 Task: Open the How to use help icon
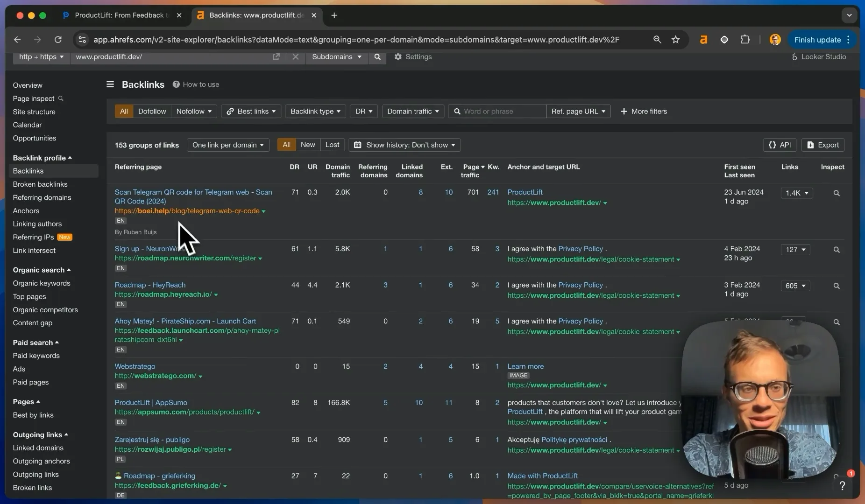pyautogui.click(x=176, y=84)
